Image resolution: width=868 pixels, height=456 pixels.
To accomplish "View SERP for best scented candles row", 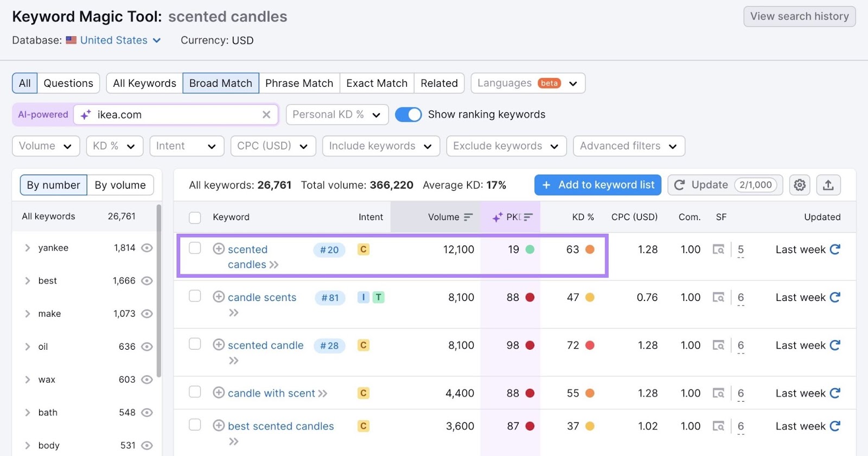I will coord(718,427).
